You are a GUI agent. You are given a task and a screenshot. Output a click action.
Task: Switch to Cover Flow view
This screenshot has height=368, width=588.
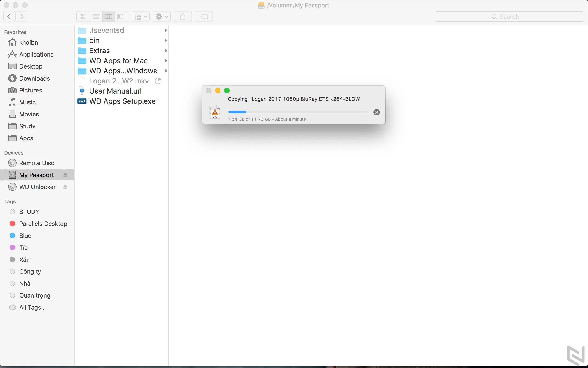click(x=121, y=17)
